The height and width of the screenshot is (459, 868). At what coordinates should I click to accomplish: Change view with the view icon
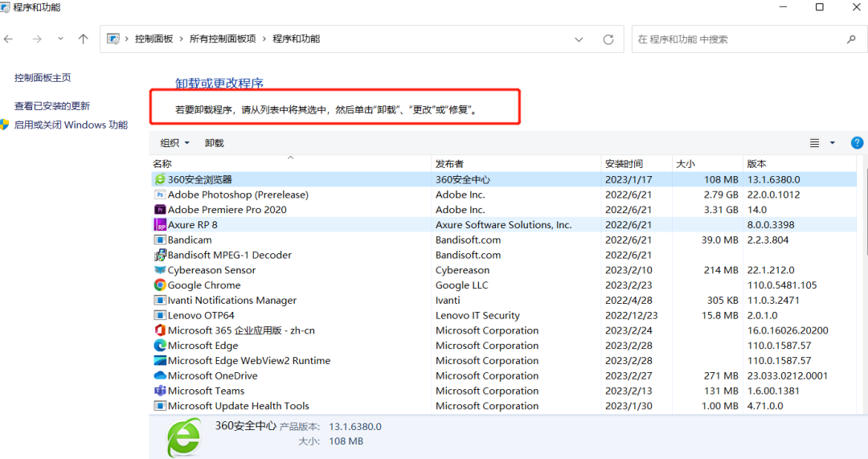[814, 143]
